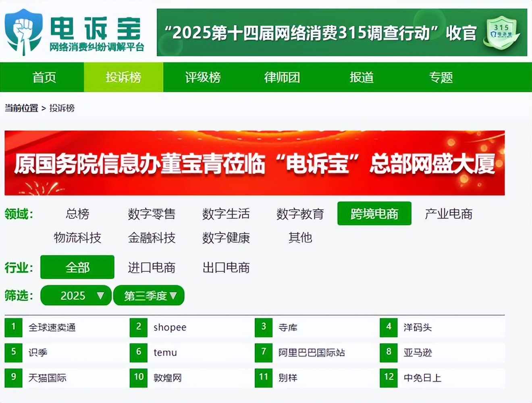Open the 律师团 tab
The width and height of the screenshot is (532, 403).
(282, 77)
